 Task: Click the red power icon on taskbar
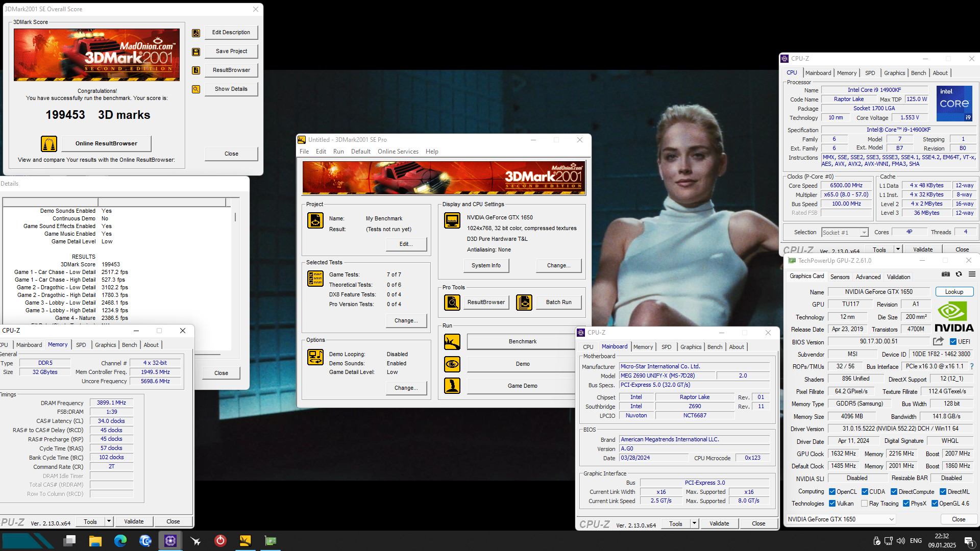coord(220,541)
